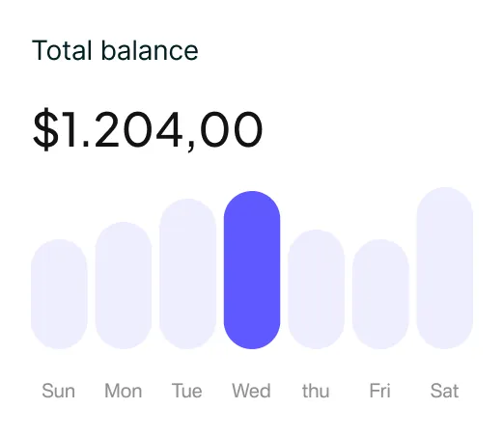Image resolution: width=504 pixels, height=436 pixels.
Task: Select the Fri bar in chart
Action: point(380,294)
